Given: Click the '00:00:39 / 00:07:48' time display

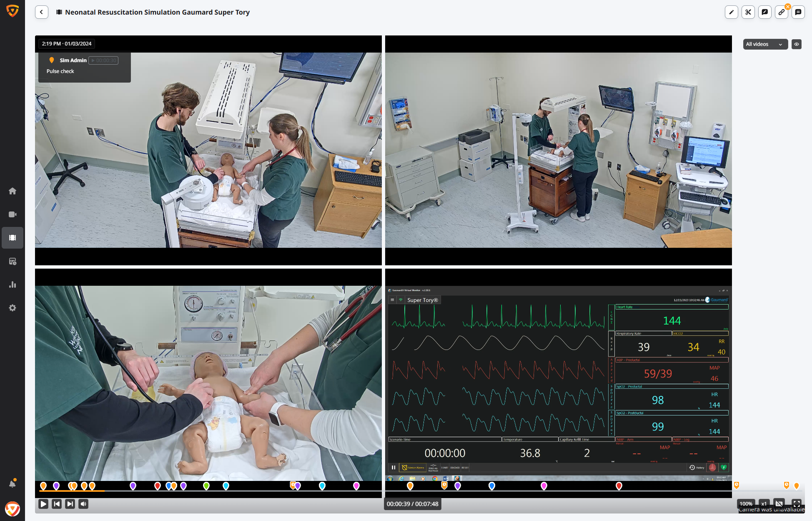Looking at the screenshot, I should (x=412, y=504).
